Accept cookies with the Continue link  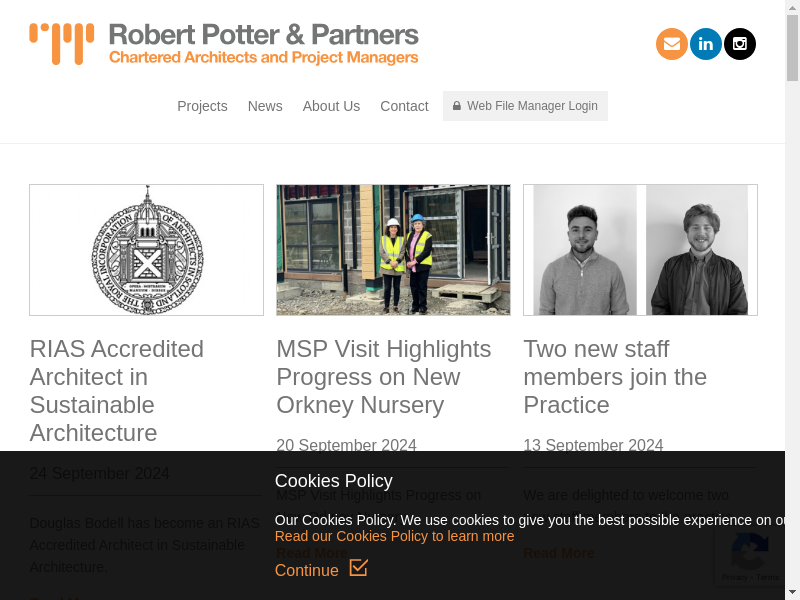click(307, 570)
